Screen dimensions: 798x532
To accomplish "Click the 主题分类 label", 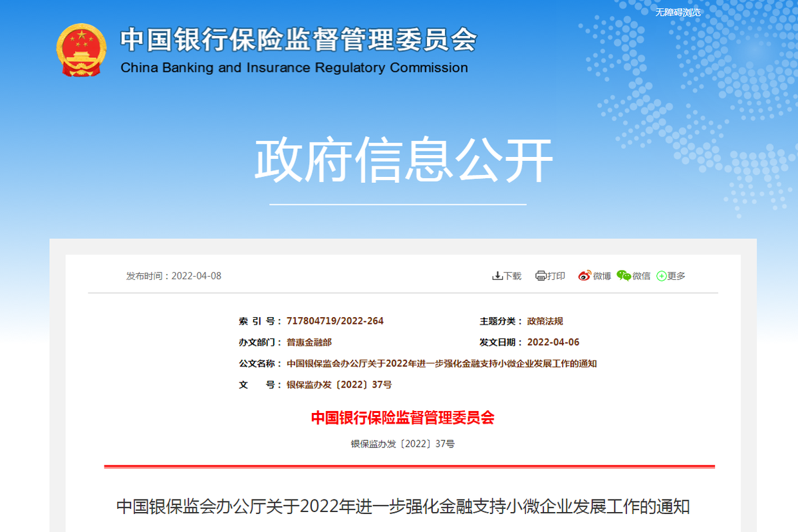I will [x=501, y=321].
